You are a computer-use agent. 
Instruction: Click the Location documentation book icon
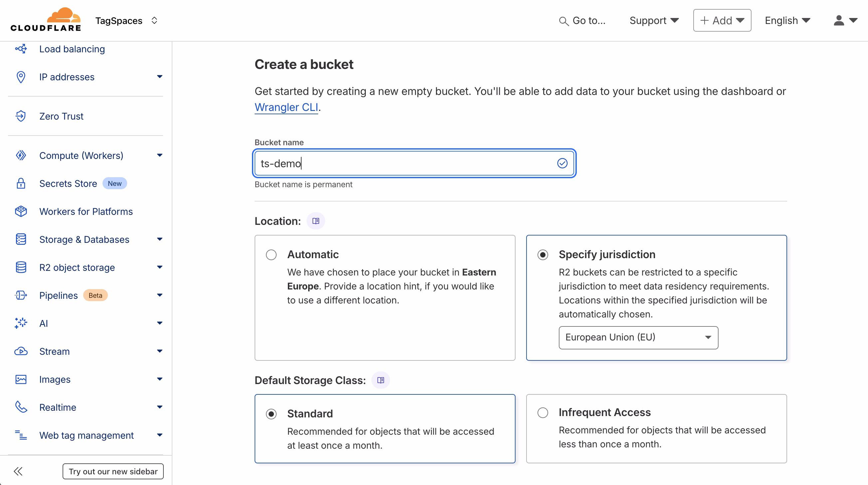(x=316, y=221)
